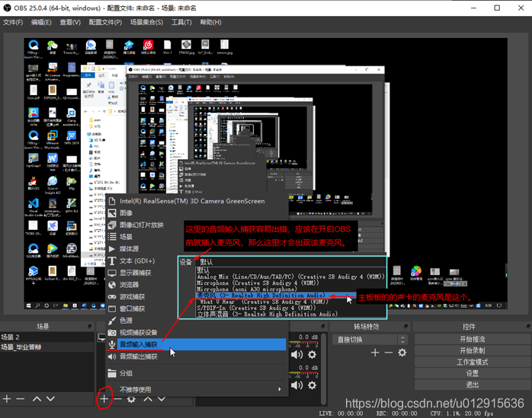Add 图像幻灯片放映 source
The height and width of the screenshot is (418, 532).
[197, 225]
